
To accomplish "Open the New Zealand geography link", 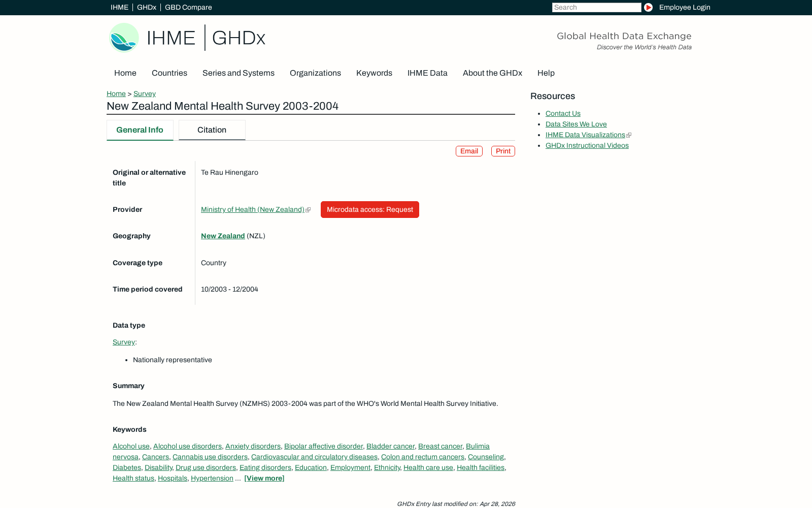I will 223,236.
